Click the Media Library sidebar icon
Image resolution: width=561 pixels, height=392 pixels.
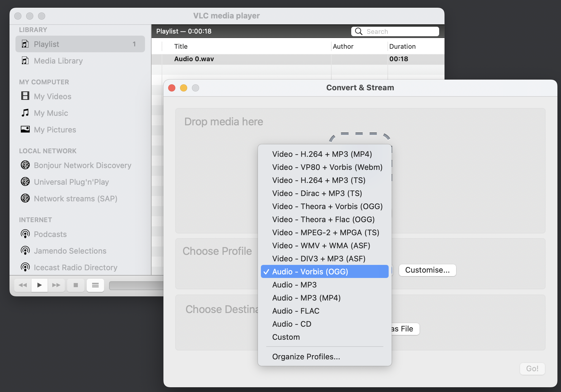pos(25,61)
